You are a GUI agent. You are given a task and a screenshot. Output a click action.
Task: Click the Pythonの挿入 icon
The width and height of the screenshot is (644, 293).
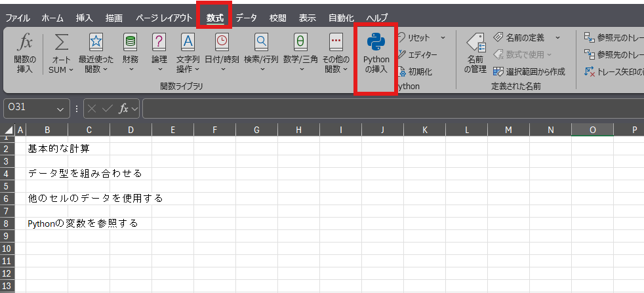(x=376, y=43)
